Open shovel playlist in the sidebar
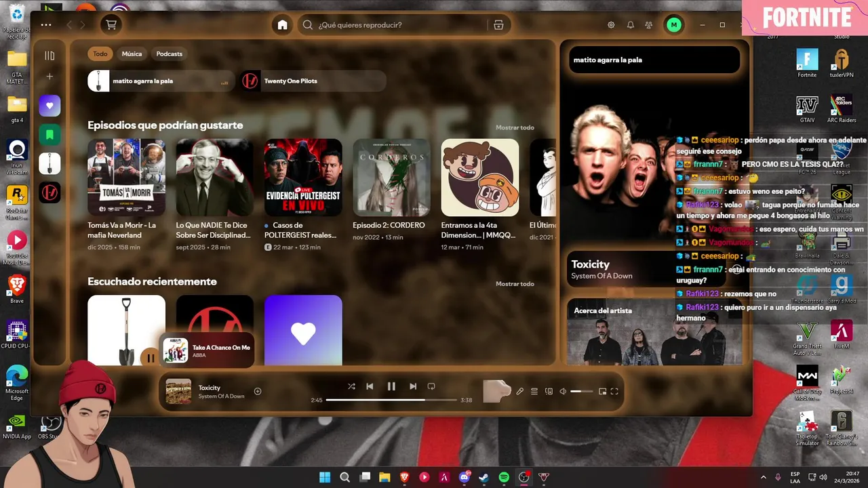868x488 pixels. 50,163
